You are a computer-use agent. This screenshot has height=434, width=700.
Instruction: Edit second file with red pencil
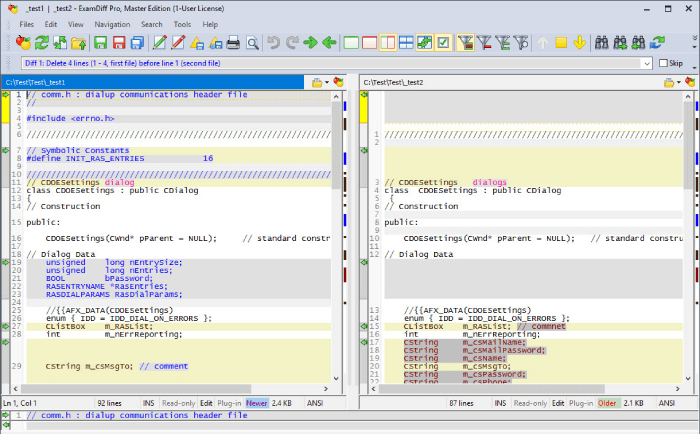pyautogui.click(x=178, y=43)
